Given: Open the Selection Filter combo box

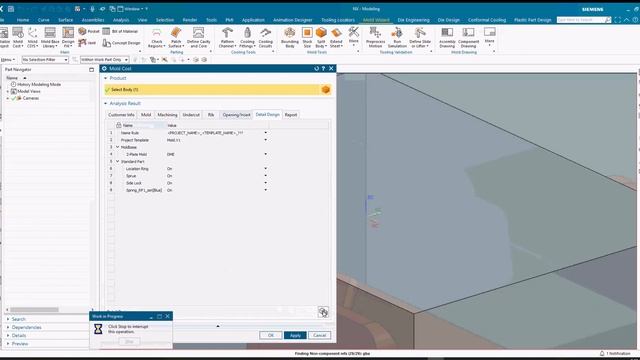Looking at the screenshot, I should coord(45,60).
